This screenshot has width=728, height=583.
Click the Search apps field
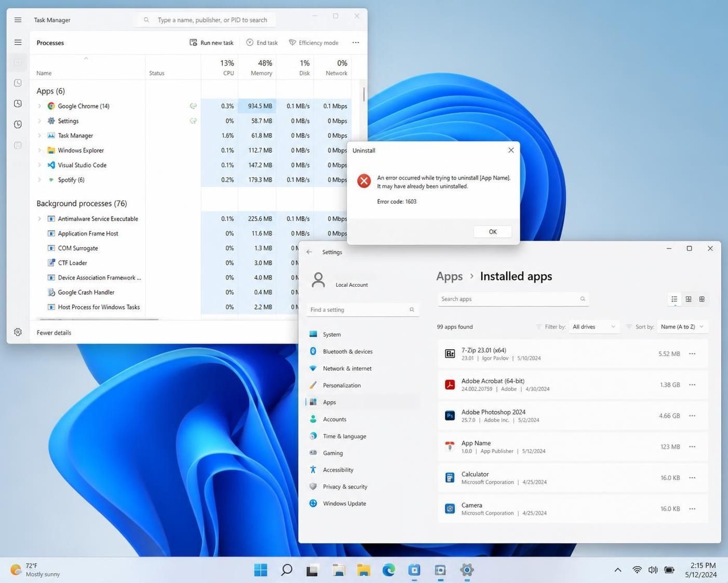click(x=513, y=299)
